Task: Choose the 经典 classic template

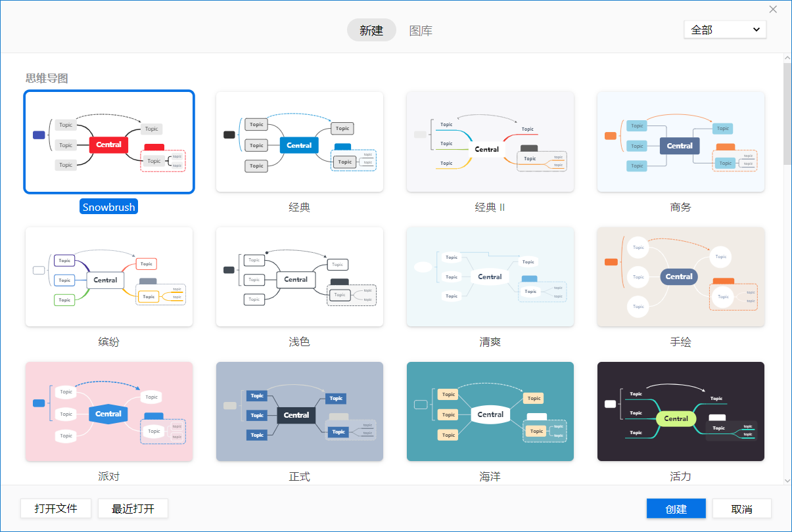Action: (299, 142)
